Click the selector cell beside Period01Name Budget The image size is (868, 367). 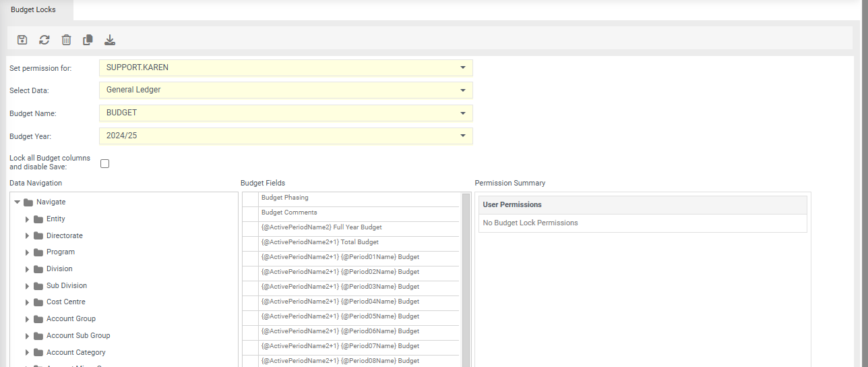pos(250,258)
